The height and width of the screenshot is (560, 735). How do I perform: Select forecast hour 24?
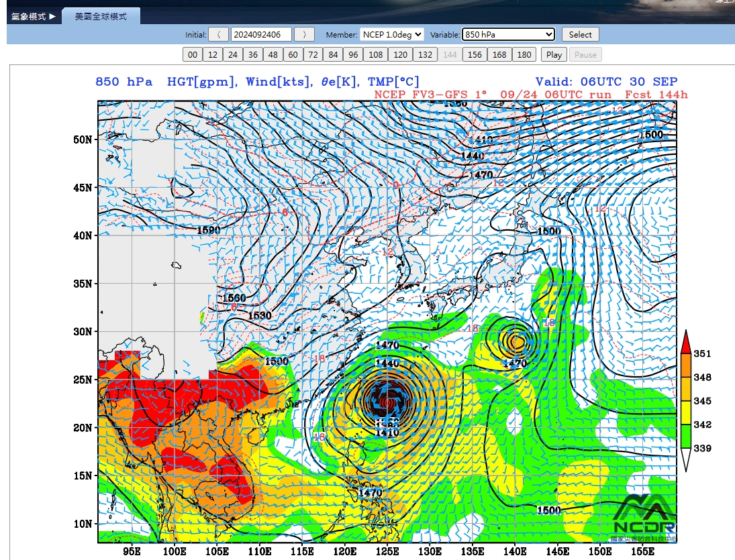[x=233, y=55]
